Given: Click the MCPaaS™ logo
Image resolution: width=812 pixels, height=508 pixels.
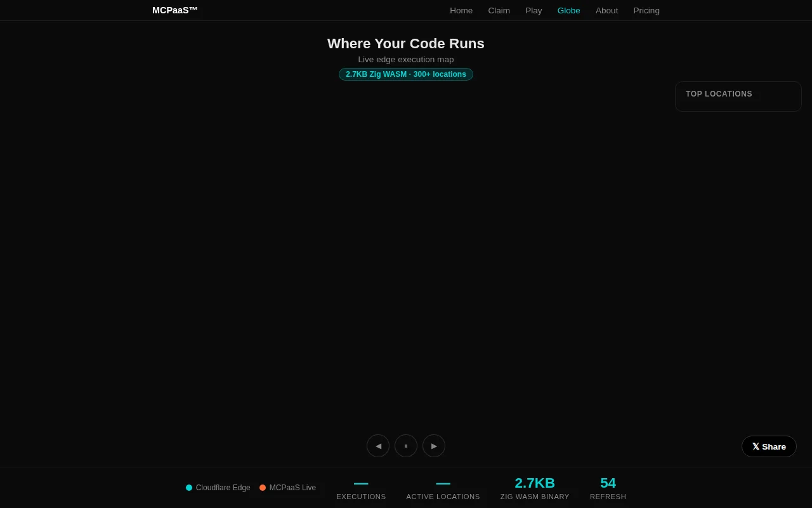Looking at the screenshot, I should tap(175, 10).
